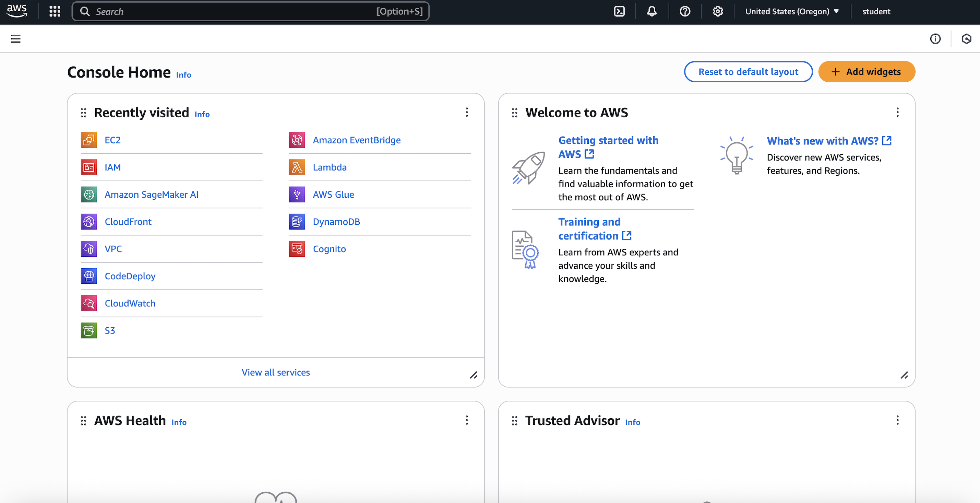Open the Lambda service via its icon
980x503 pixels.
[x=297, y=167]
